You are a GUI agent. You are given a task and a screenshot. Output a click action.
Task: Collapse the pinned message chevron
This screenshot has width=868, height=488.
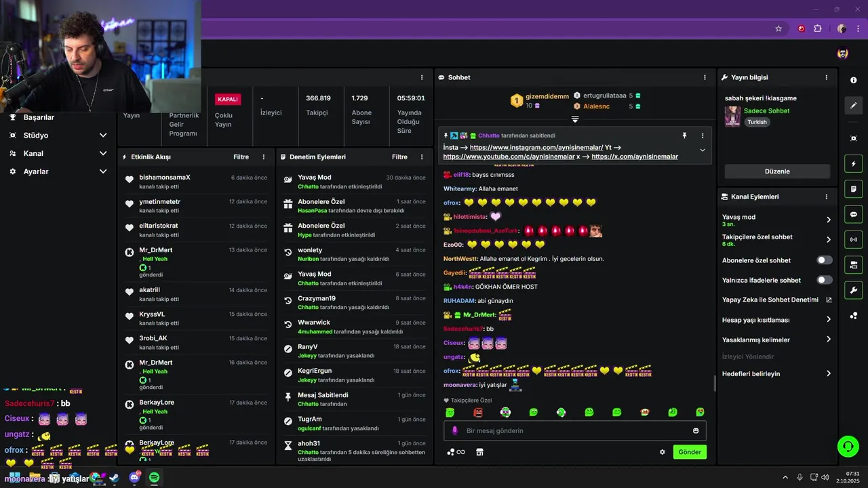click(703, 150)
